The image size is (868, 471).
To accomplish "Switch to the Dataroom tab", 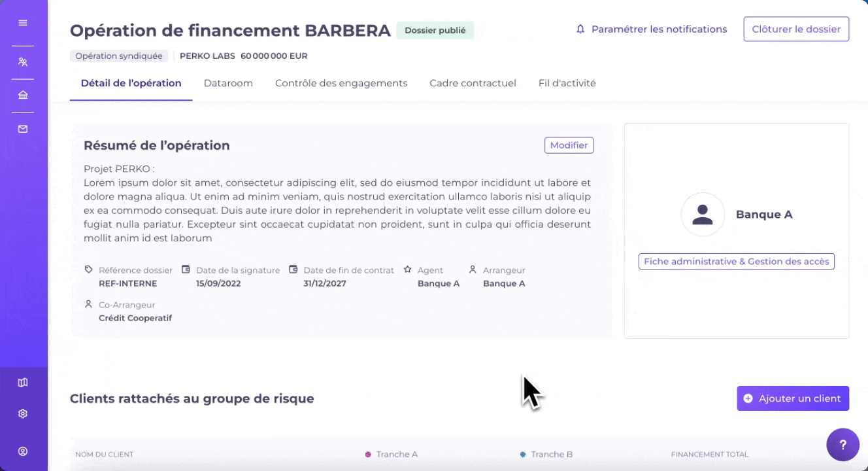I will (x=228, y=83).
